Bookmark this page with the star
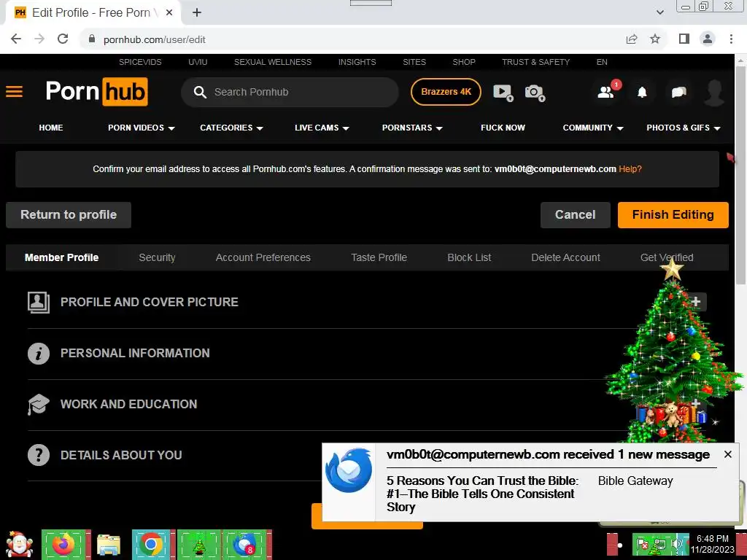Image resolution: width=747 pixels, height=560 pixels. click(x=655, y=39)
